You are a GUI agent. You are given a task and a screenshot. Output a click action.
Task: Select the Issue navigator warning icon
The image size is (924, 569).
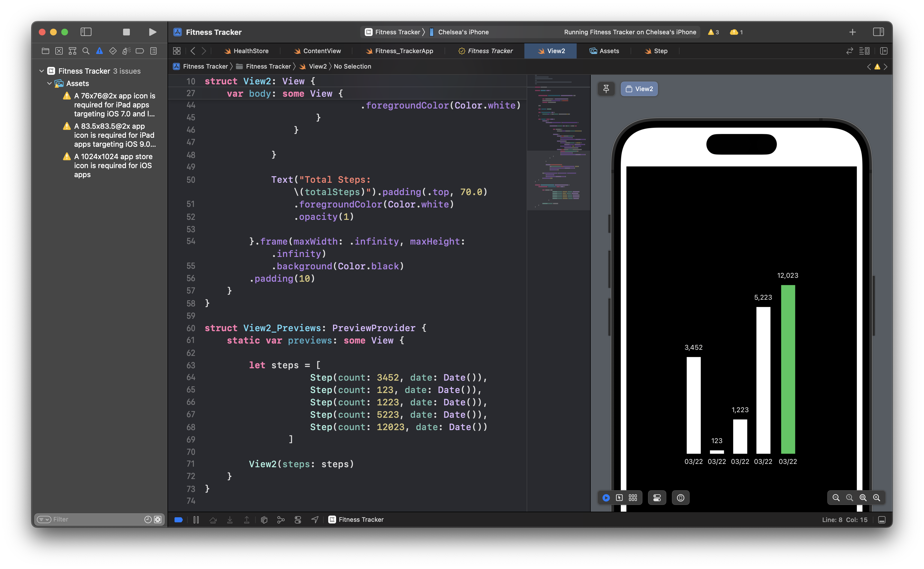99,51
